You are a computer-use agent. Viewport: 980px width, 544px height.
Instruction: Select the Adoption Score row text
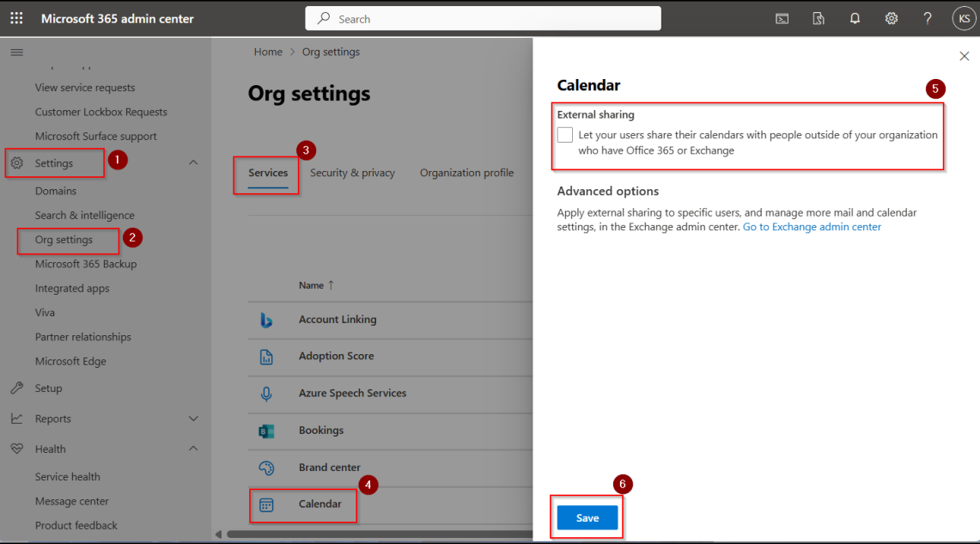pos(336,356)
